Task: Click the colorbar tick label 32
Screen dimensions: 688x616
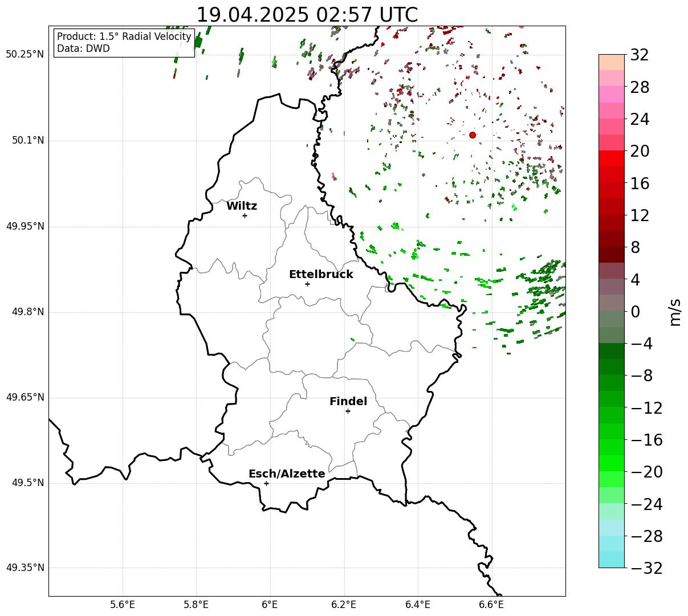Action: click(639, 55)
